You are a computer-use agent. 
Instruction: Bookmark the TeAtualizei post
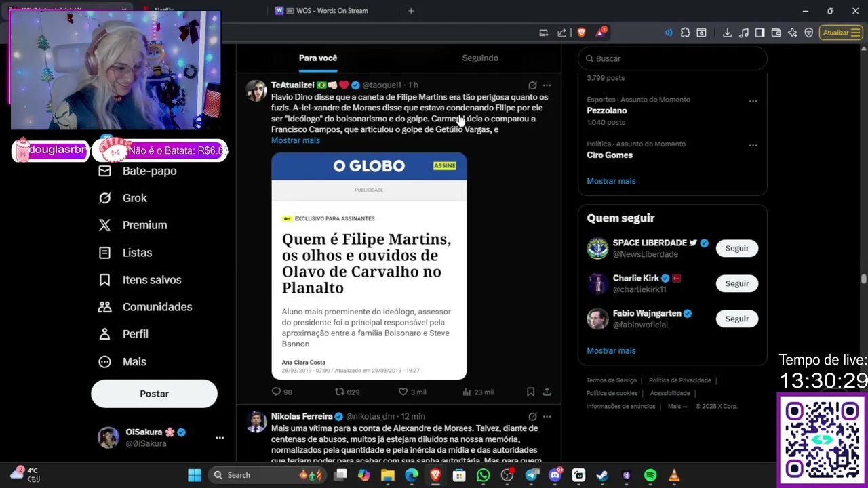pos(530,392)
